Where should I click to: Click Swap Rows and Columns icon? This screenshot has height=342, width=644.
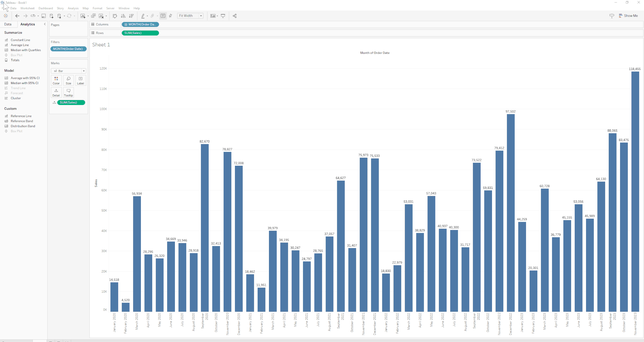(115, 16)
